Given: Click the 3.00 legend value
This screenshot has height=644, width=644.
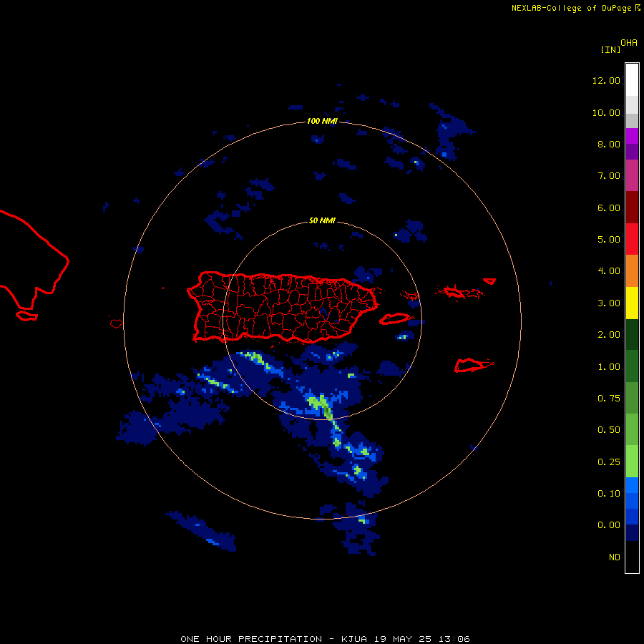Looking at the screenshot, I should pos(609,303).
